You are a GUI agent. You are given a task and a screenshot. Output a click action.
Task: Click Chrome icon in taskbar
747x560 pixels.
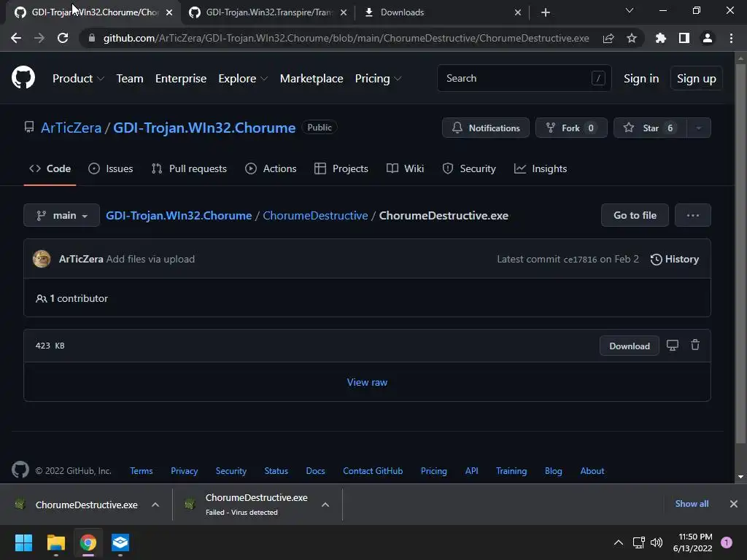(x=88, y=542)
